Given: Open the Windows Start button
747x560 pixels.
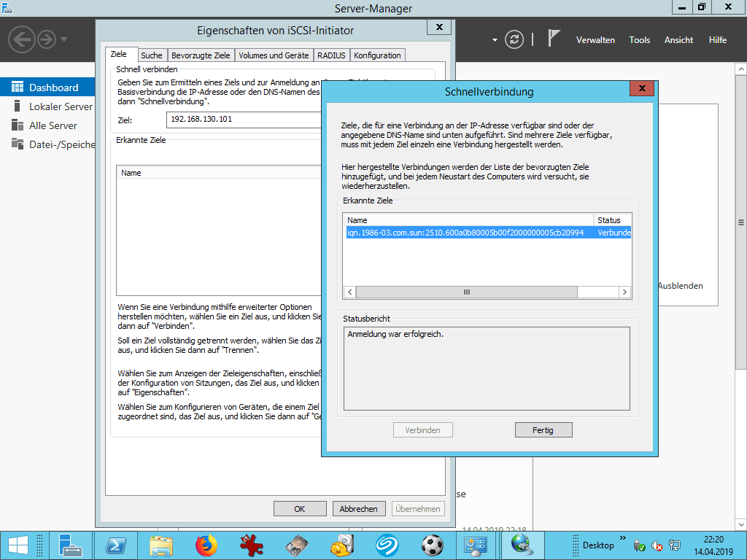Looking at the screenshot, I should pos(18,545).
